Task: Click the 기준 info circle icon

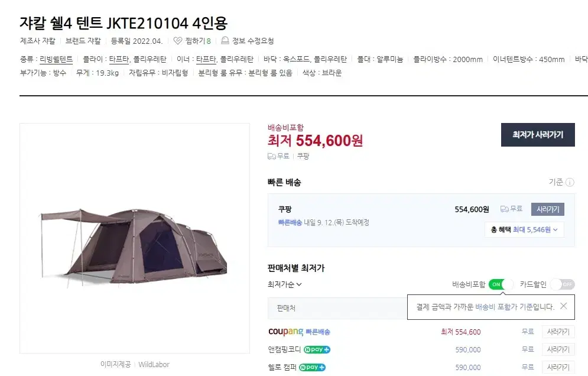Action: [570, 182]
